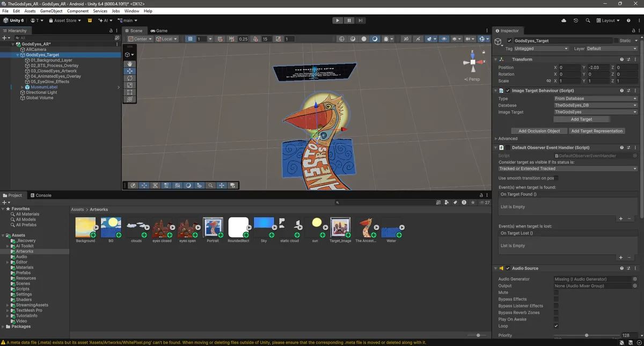Open Image Target Behaviour more options menu
The image size is (644, 346).
(x=635, y=91)
